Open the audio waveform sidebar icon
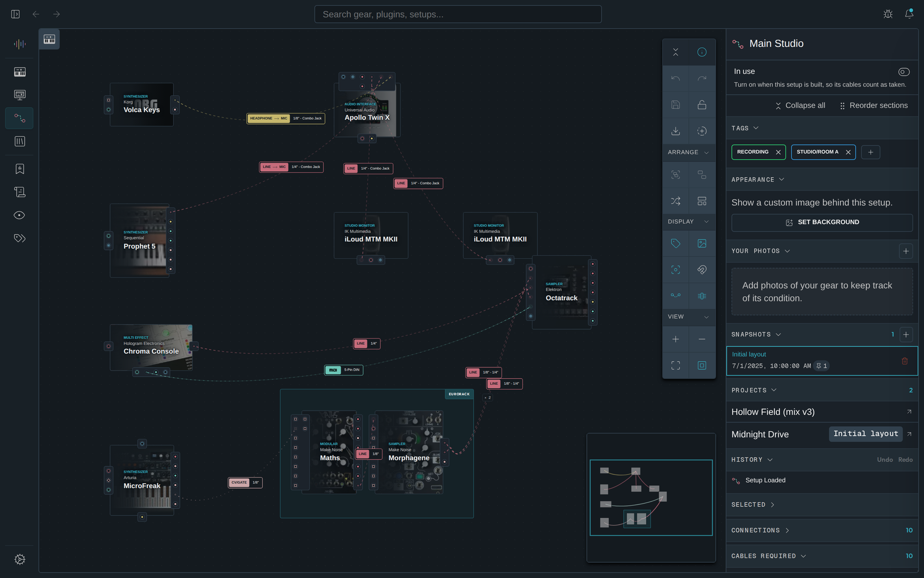Screen dimensions: 924x578 [20, 44]
